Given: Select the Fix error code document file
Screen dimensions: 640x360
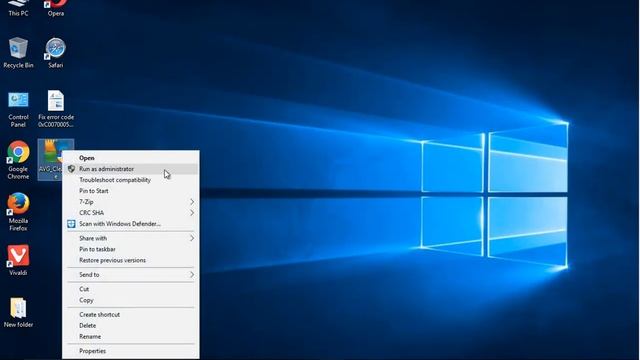Looking at the screenshot, I should (56, 109).
